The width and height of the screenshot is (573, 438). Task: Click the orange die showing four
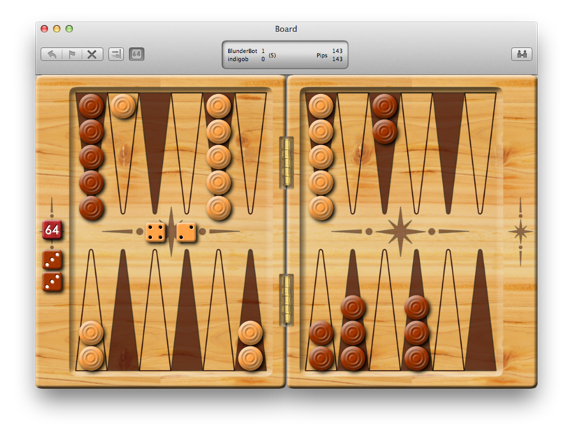pos(155,232)
